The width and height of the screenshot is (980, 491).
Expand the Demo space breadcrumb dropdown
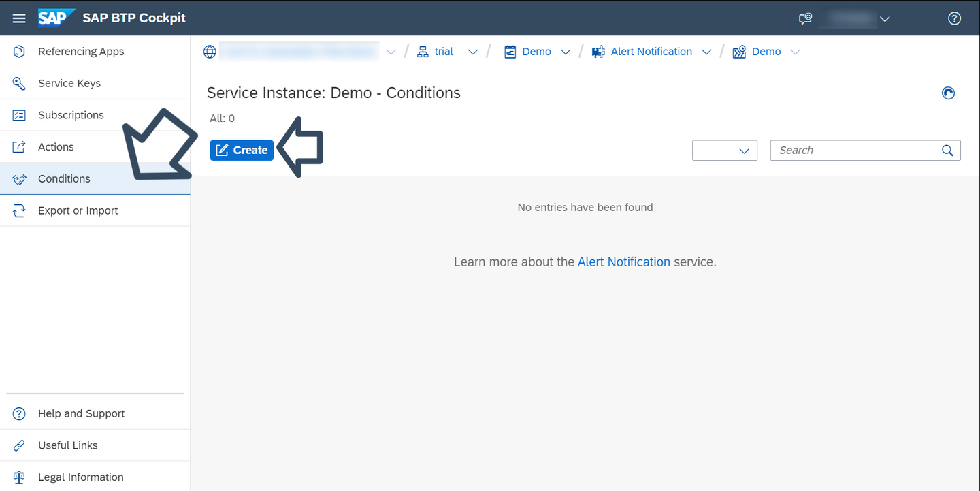tap(566, 52)
